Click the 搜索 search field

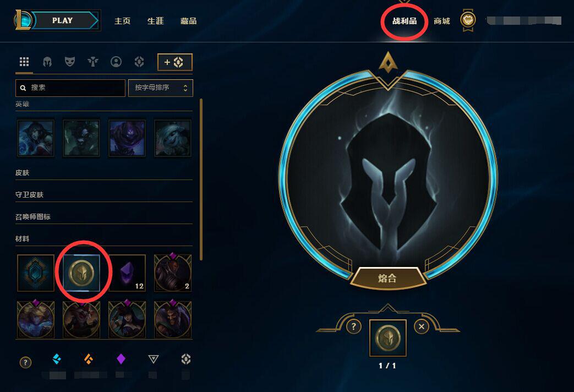tap(70, 88)
